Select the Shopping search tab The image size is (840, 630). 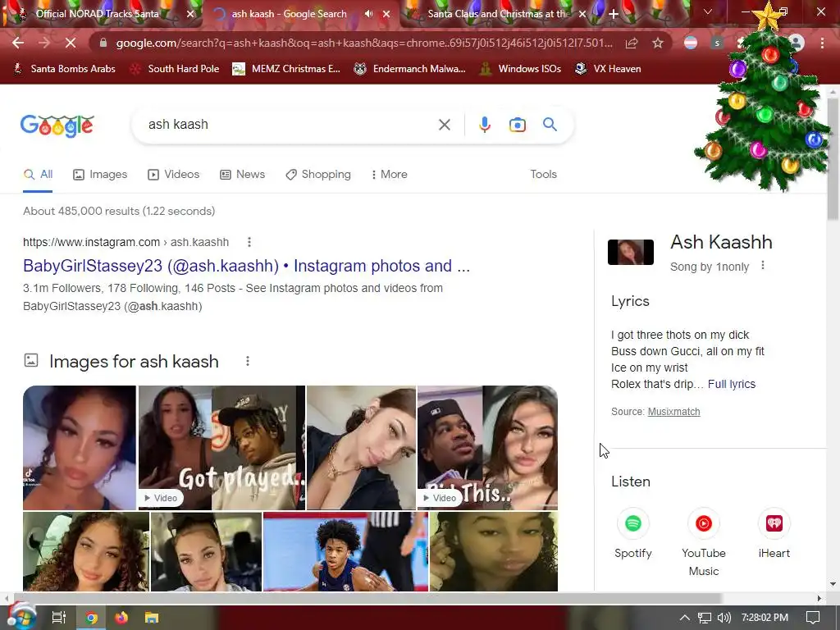coord(318,174)
